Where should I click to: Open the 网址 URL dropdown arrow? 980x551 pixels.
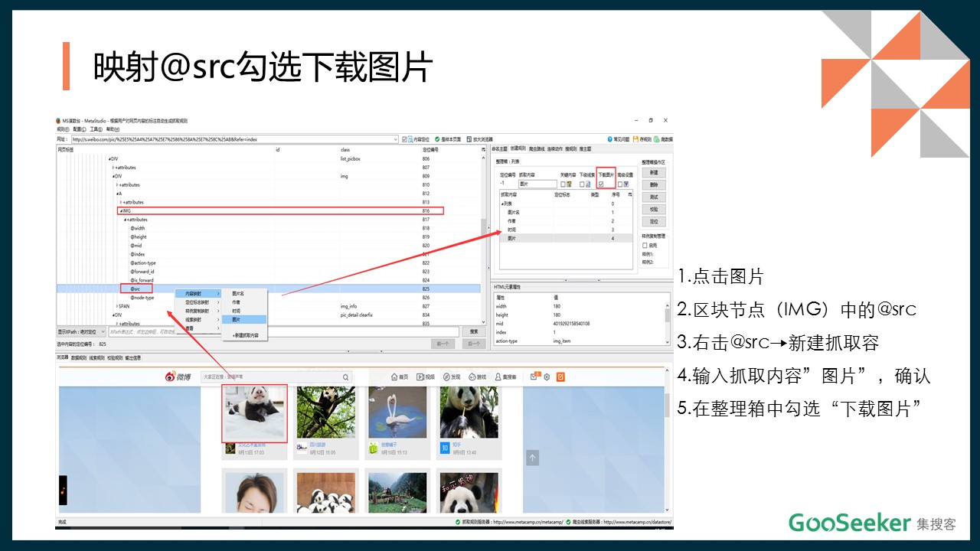click(x=395, y=139)
